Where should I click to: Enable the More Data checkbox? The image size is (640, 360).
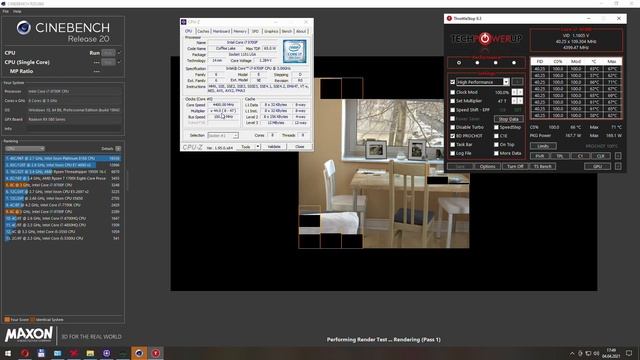[496, 153]
